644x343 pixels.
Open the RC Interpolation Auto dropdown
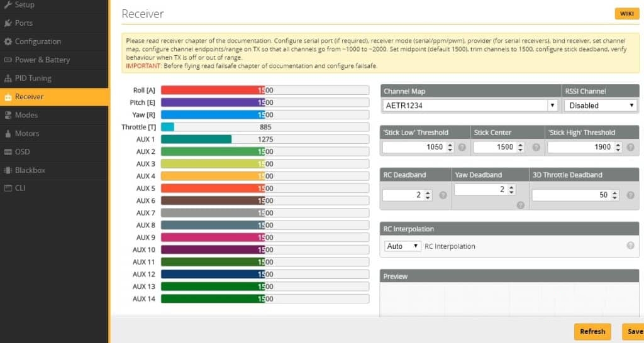click(x=402, y=246)
